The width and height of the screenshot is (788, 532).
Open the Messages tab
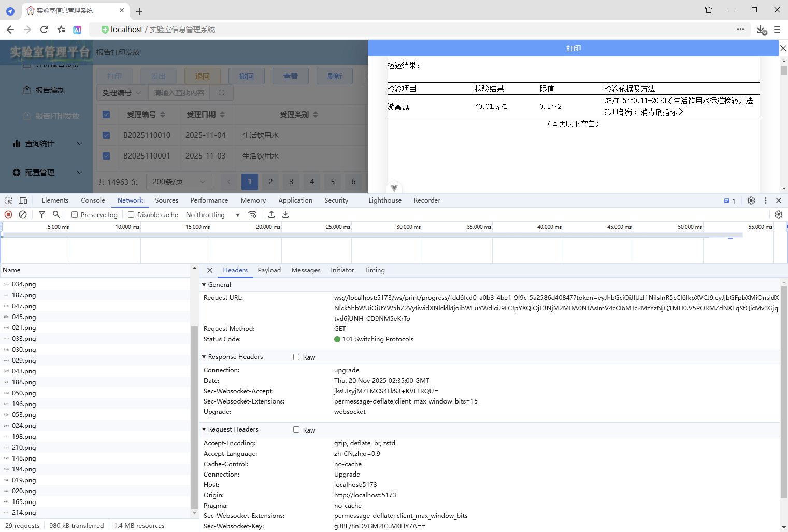pyautogui.click(x=306, y=270)
